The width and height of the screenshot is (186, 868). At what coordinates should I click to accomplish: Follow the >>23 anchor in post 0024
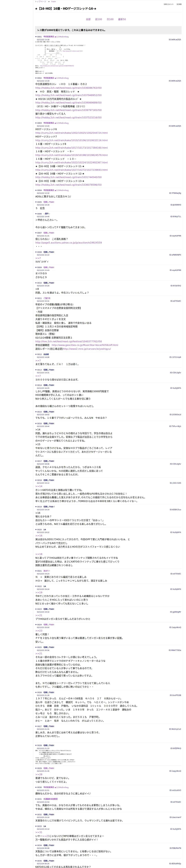39,631
